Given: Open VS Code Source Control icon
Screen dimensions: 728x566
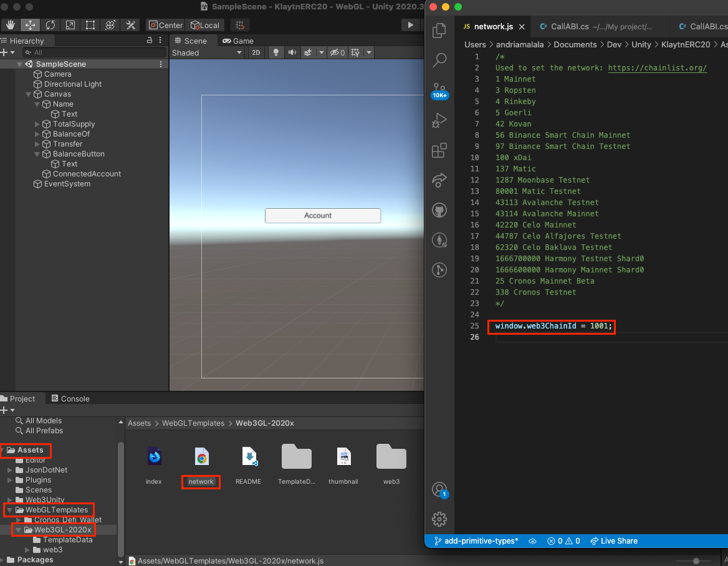Looking at the screenshot, I should (x=439, y=90).
